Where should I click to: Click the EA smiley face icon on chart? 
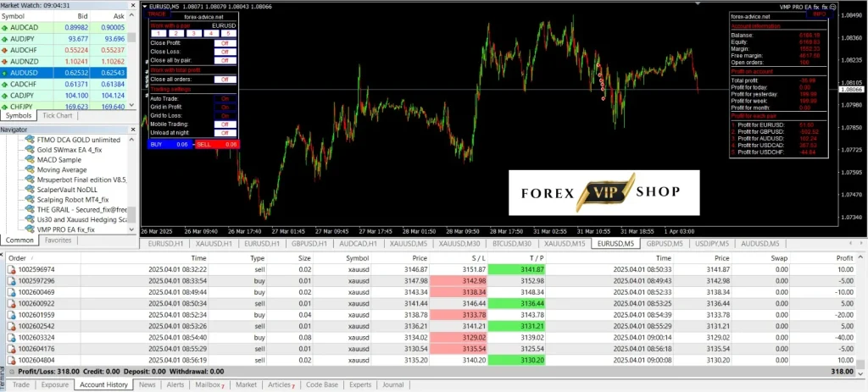point(833,6)
